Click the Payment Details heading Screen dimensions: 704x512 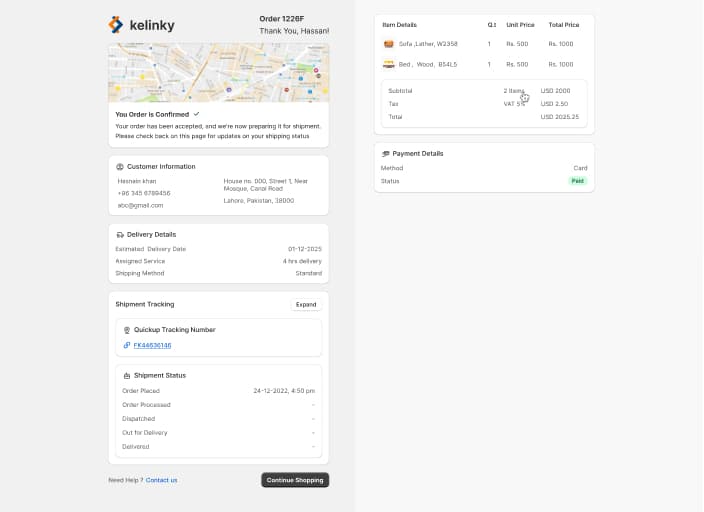click(x=418, y=154)
